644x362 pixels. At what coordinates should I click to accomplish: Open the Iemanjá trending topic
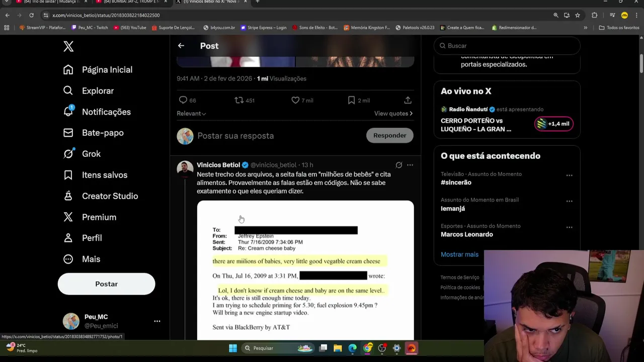pos(453,209)
